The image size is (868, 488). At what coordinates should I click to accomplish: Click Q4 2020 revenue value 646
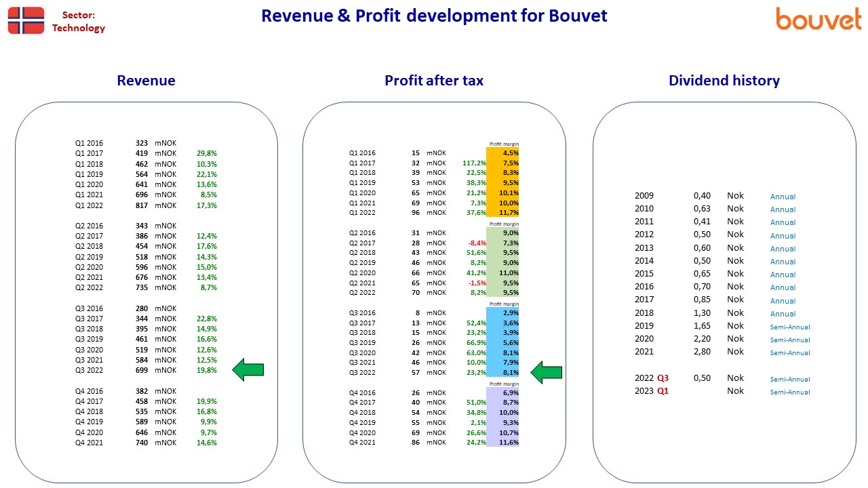[141, 432]
